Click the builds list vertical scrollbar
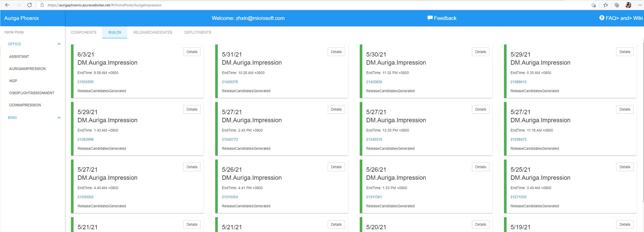The image size is (644, 232). tap(643, 122)
